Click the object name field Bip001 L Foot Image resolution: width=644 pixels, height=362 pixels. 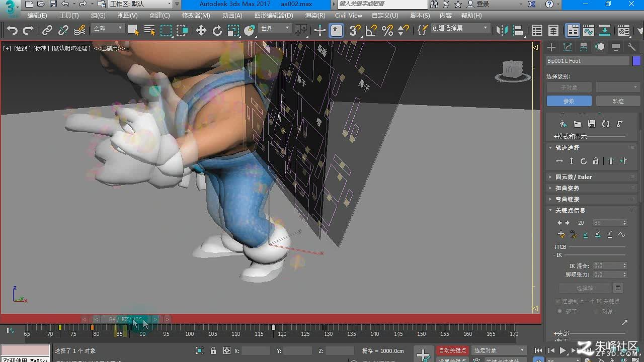[588, 61]
